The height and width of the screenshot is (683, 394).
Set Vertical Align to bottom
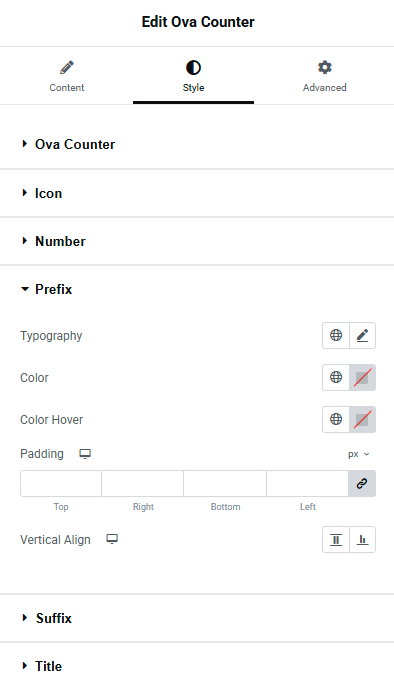[362, 540]
